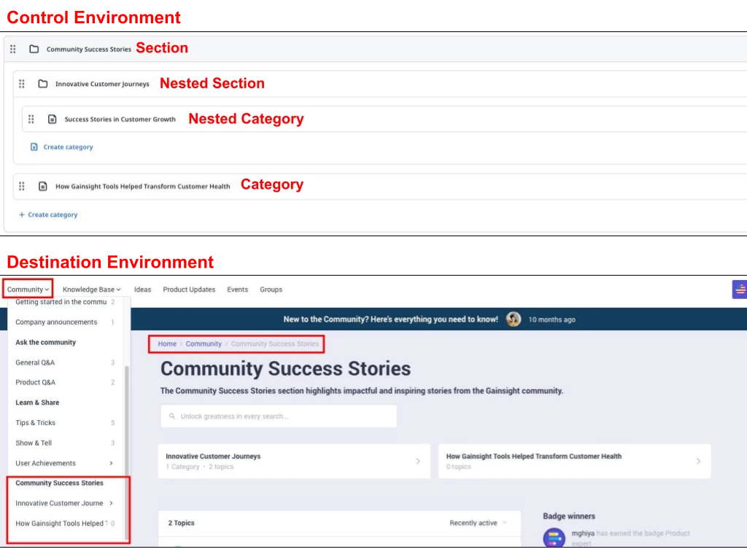Grab drag handle of How Gainsight Tools Helped row

coord(21,186)
